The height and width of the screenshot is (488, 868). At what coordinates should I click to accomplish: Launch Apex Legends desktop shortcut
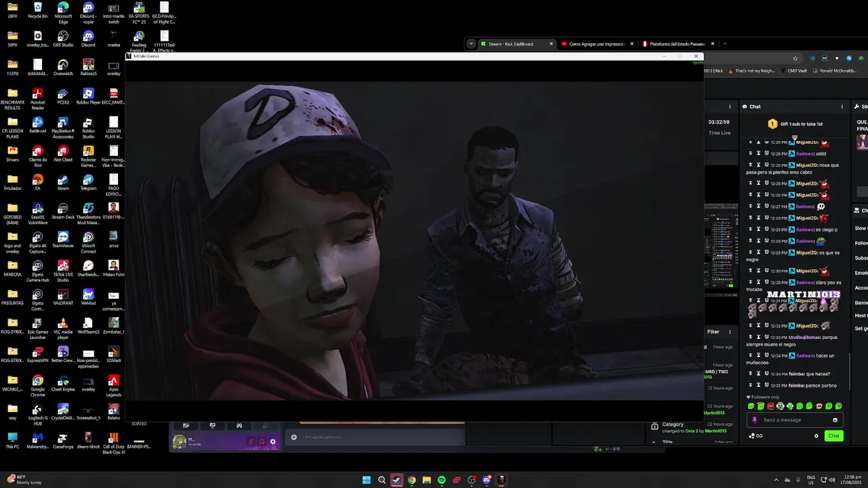(x=113, y=386)
